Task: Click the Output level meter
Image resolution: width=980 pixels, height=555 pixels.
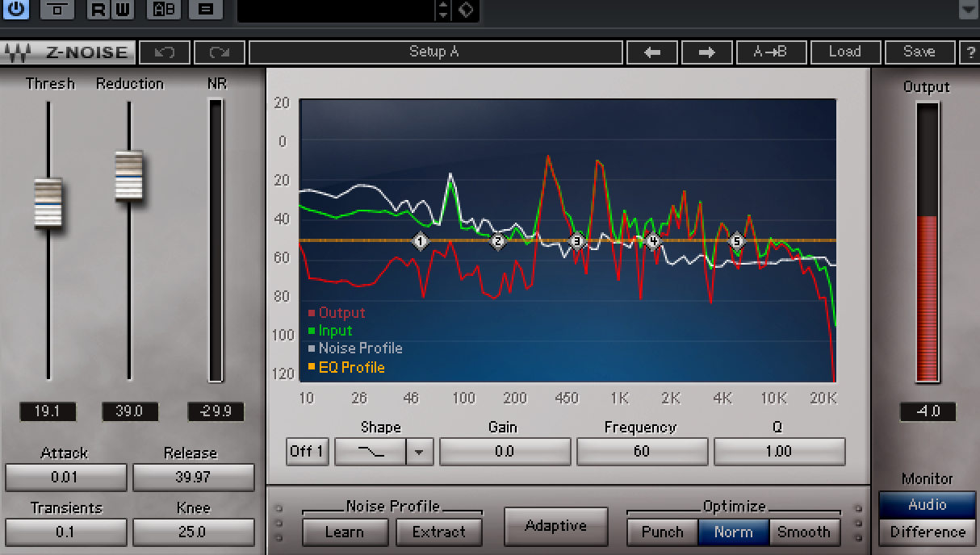Action: (x=927, y=242)
